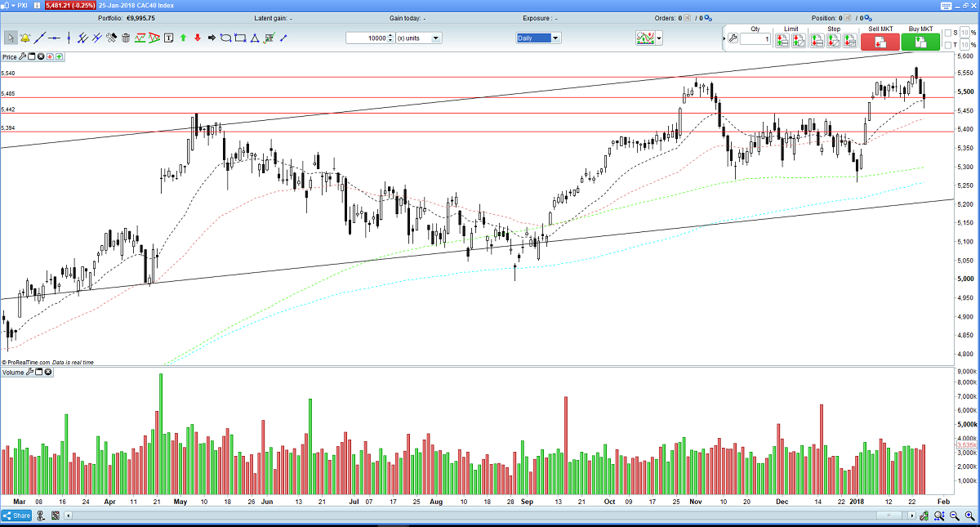This screenshot has height=527, width=980.
Task: Click the horizontal chart scrollbar
Action: point(490,516)
